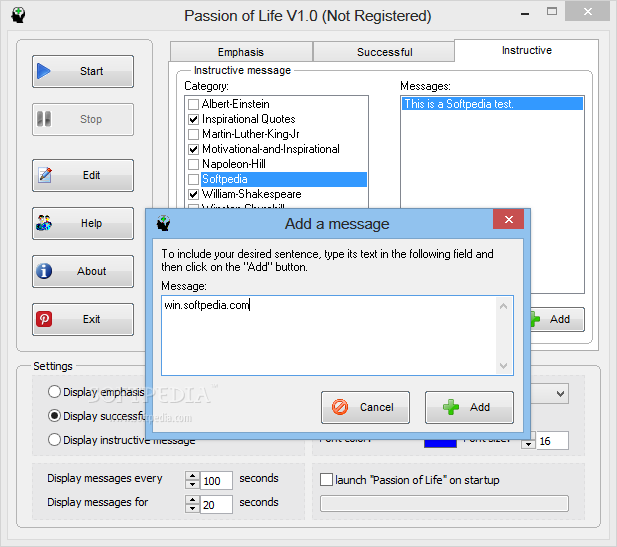This screenshot has width=617, height=547.
Task: Click the blue info icon on About
Action: (44, 271)
